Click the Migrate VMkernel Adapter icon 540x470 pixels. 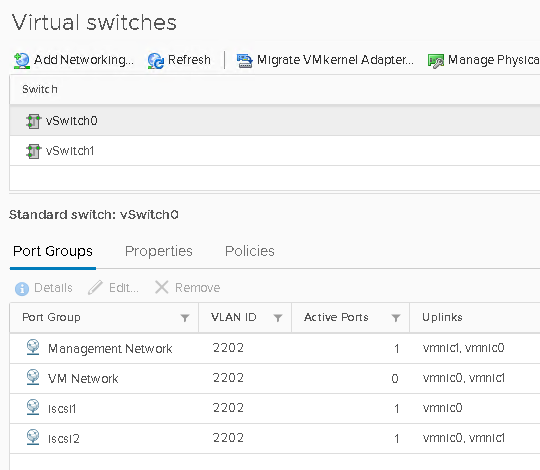pyautogui.click(x=245, y=61)
